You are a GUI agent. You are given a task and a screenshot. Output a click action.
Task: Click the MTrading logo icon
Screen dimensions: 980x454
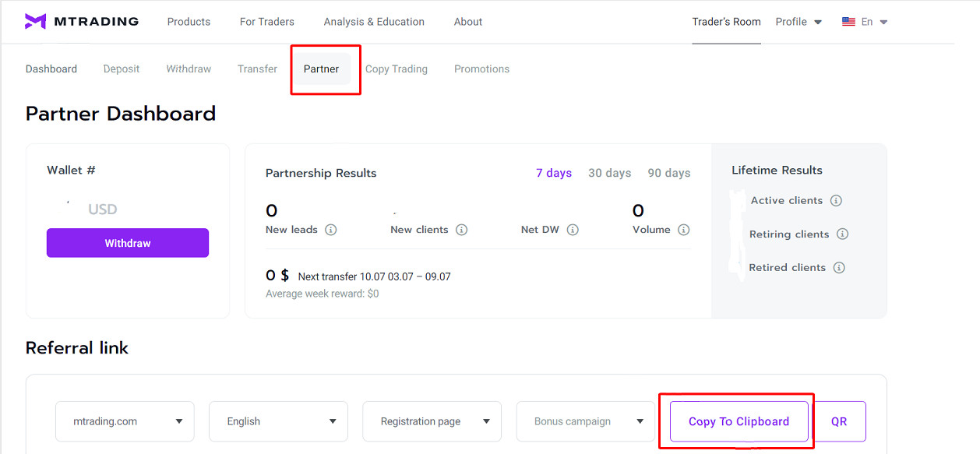[x=35, y=22]
